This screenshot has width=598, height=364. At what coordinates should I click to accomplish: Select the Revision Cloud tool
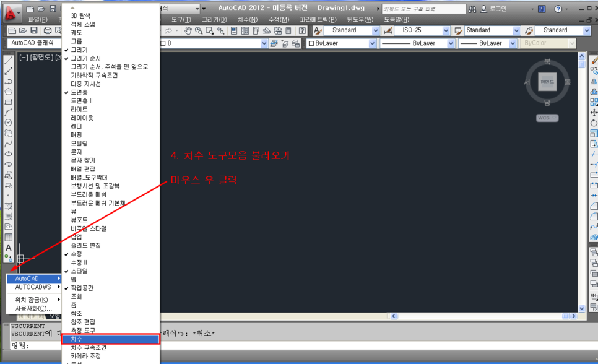click(x=9, y=133)
